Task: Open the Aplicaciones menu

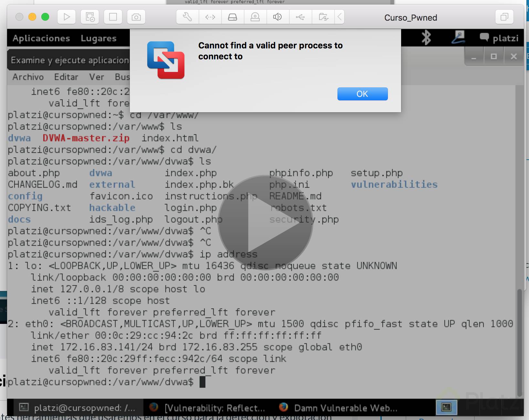Action: pos(41,38)
